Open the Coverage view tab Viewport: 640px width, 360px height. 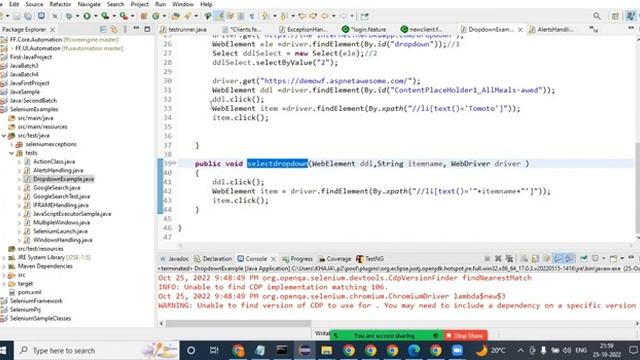point(335,259)
